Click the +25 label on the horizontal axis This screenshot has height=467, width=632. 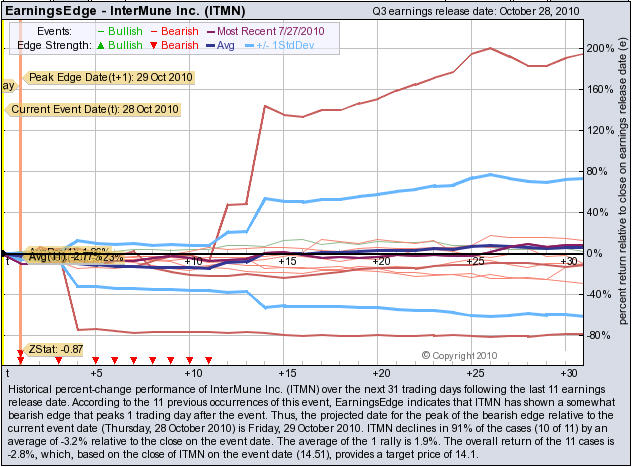tap(474, 261)
